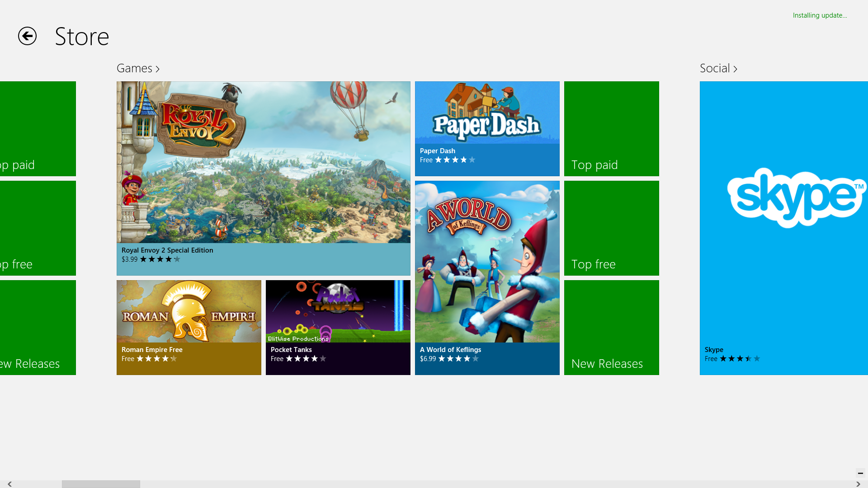The width and height of the screenshot is (868, 488).
Task: Open partially visible Top paid tile at left
Action: coord(38,128)
